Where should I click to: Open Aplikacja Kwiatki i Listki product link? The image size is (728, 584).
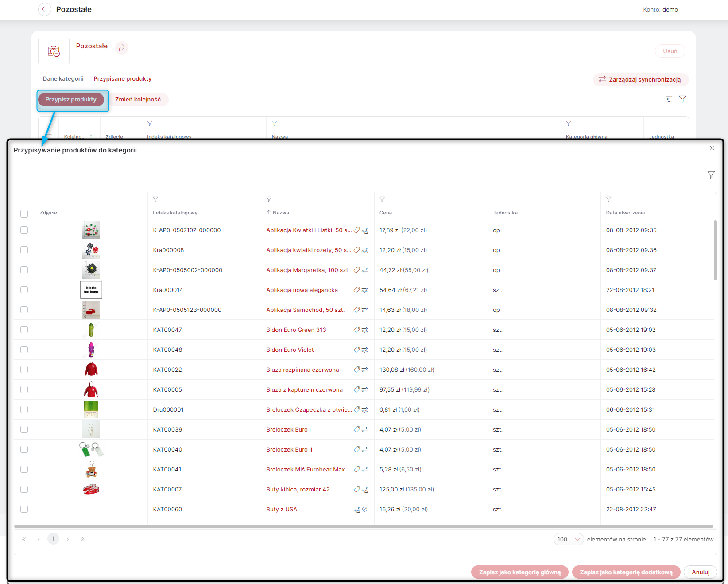[x=309, y=230]
